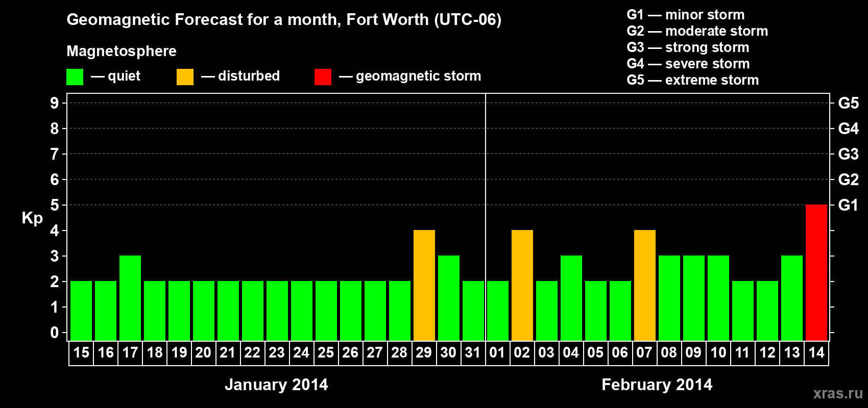Click the date label 15
This screenshot has height=408, width=868.
coord(81,352)
